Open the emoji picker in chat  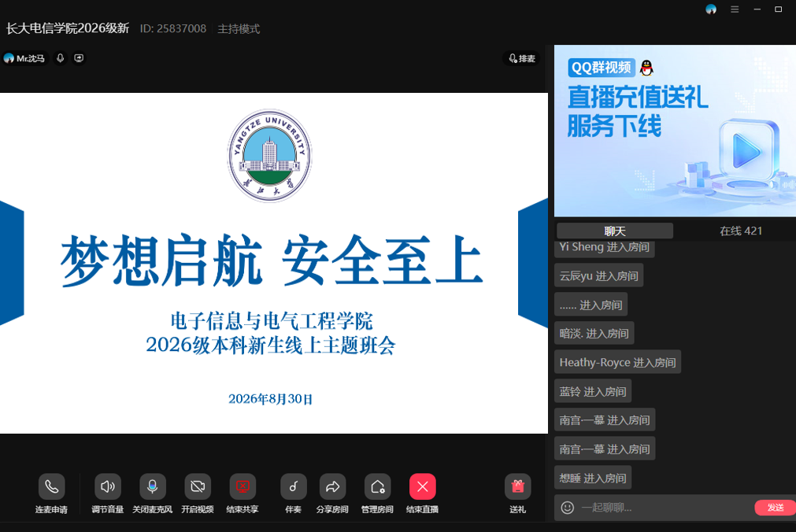[x=568, y=507]
